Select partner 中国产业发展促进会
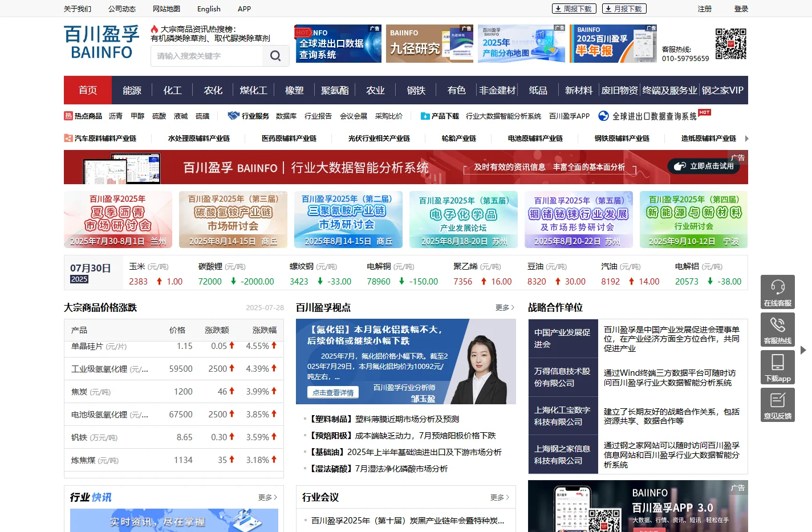 point(563,339)
